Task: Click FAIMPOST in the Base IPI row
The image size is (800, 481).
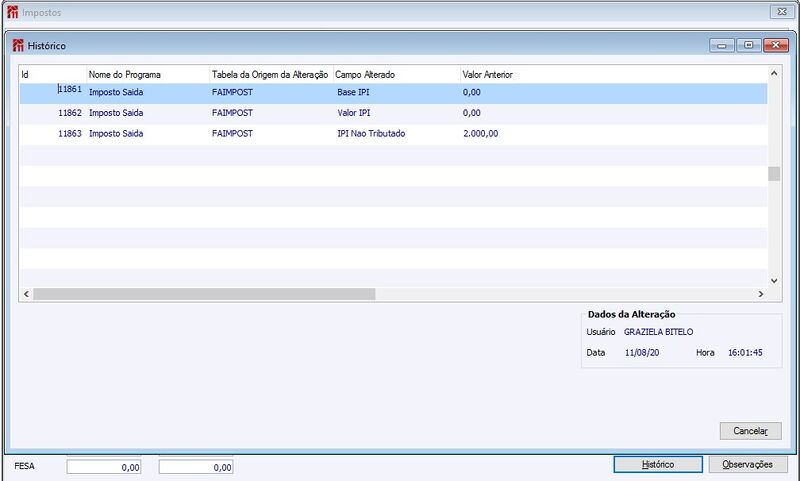Action: [x=232, y=92]
